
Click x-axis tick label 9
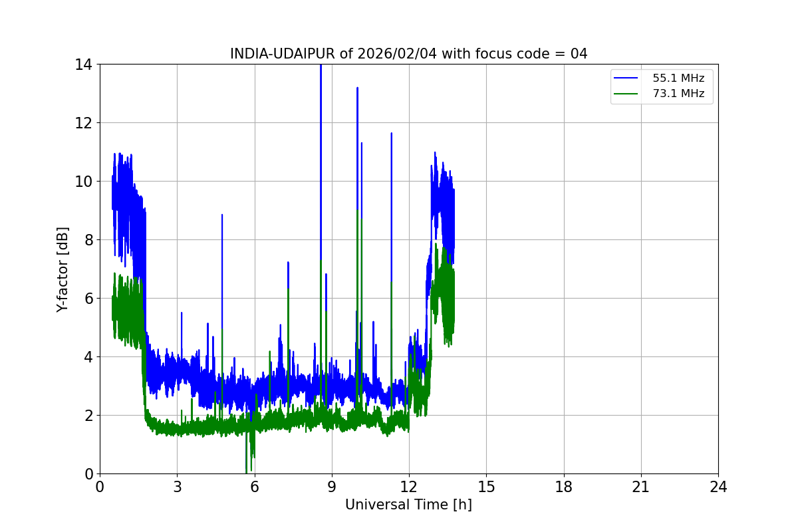pos(331,487)
